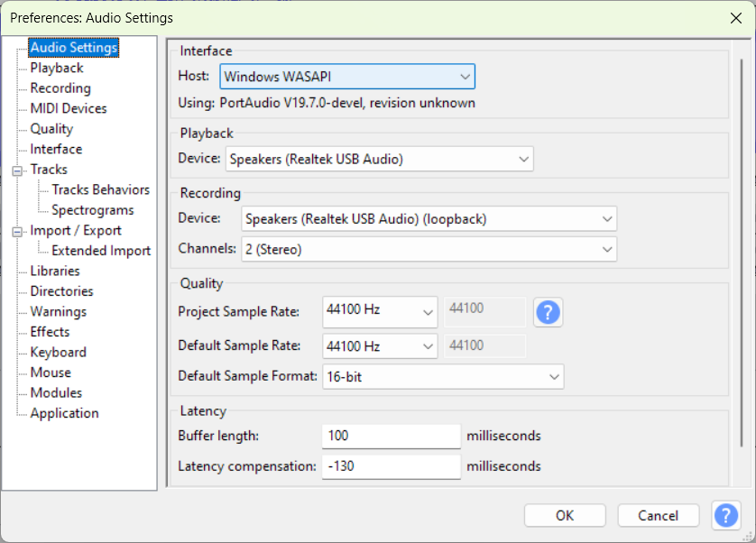Collapse the Import / Export tree node

16,231
